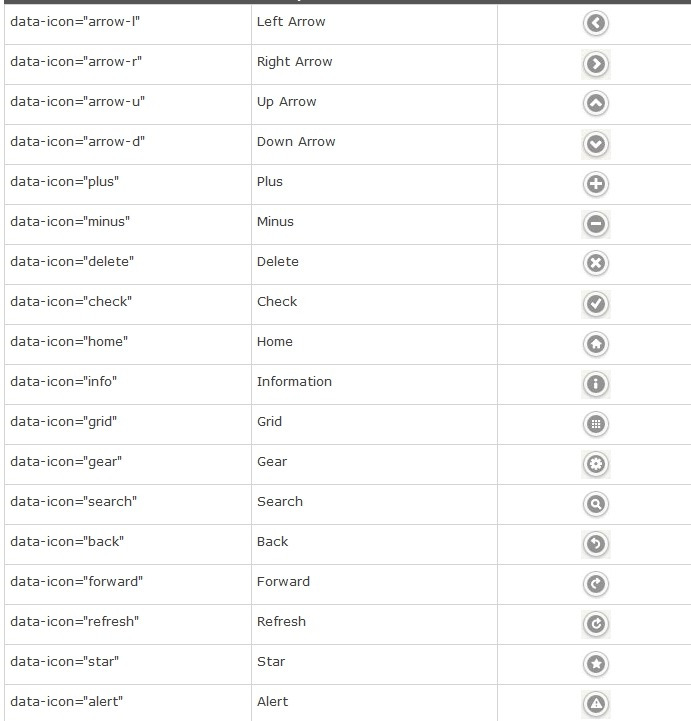Viewport: 691px width, 721px height.
Task: Click the Delete X icon
Action: click(596, 263)
